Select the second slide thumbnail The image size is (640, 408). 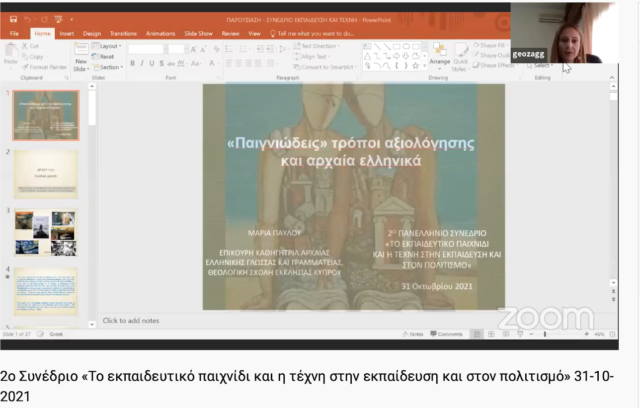click(x=45, y=174)
